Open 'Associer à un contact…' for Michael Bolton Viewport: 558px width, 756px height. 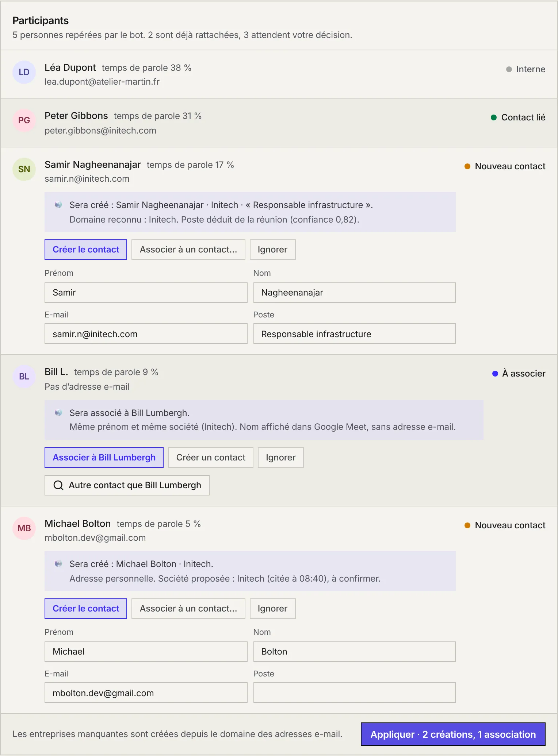point(188,609)
